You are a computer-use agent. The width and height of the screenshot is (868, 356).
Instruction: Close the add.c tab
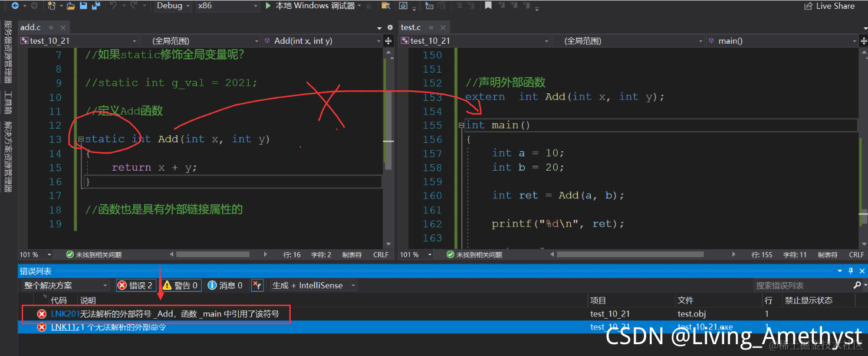[63, 27]
